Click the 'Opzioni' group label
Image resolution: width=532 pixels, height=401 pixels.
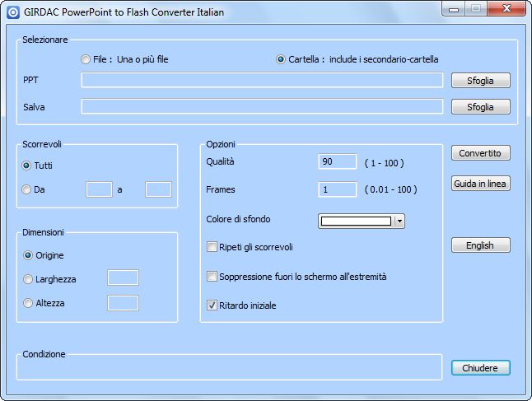221,144
